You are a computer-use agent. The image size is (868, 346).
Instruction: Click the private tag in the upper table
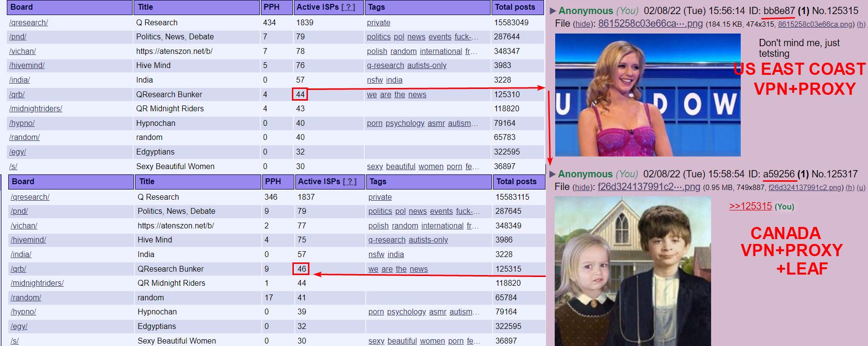click(x=379, y=23)
